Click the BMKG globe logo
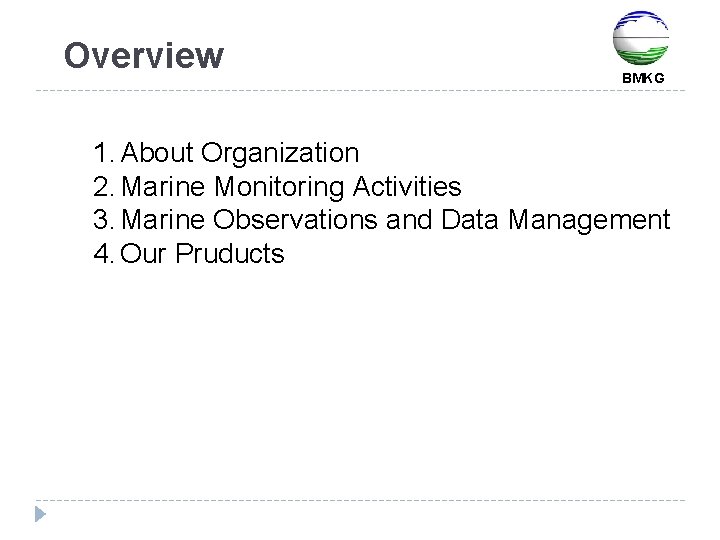The height and width of the screenshot is (540, 720). click(641, 38)
